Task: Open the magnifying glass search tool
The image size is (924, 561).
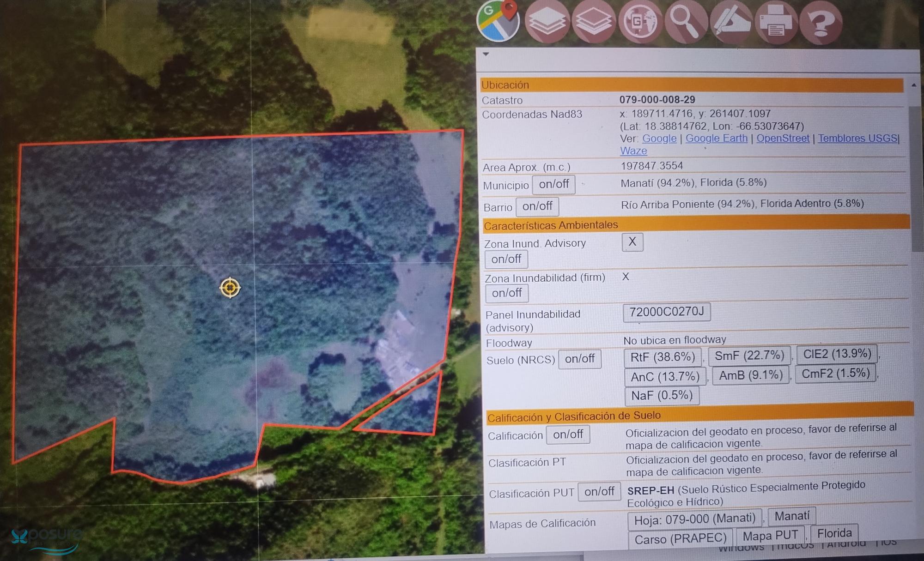Action: point(685,21)
